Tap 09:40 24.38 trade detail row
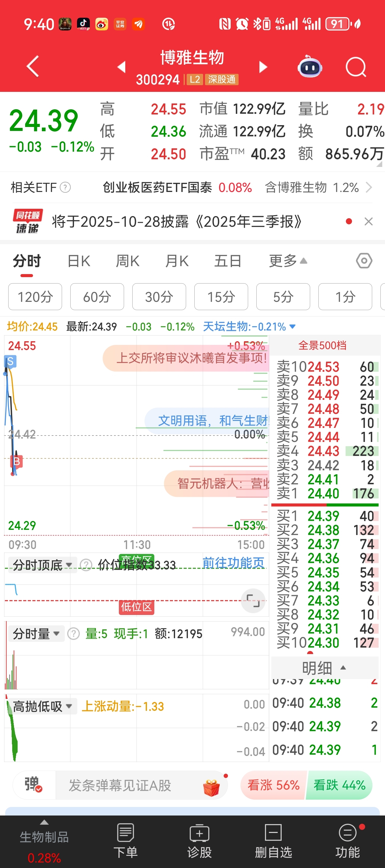 coord(325,703)
